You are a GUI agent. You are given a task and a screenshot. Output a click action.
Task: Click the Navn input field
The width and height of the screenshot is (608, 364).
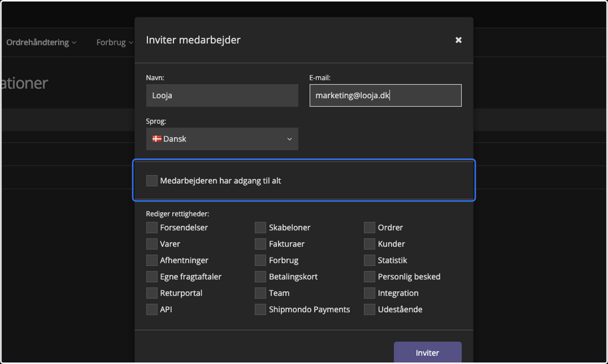click(x=222, y=95)
